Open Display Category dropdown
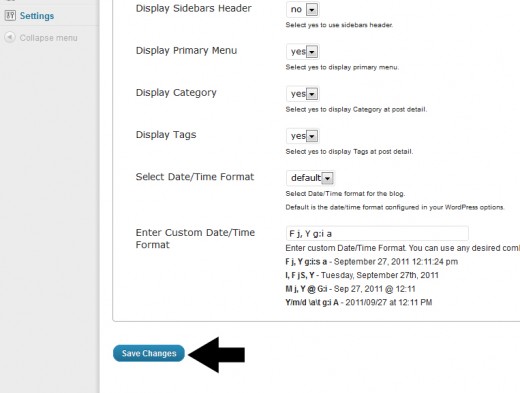 pyautogui.click(x=302, y=94)
